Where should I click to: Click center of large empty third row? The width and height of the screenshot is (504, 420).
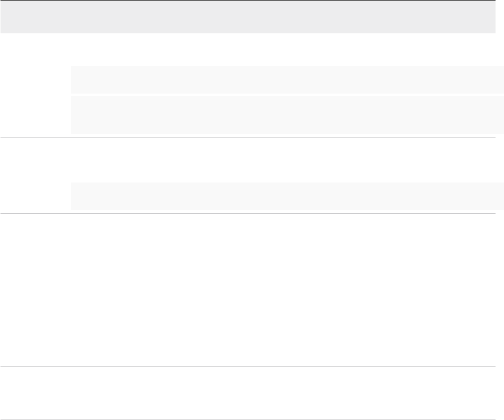click(x=248, y=290)
